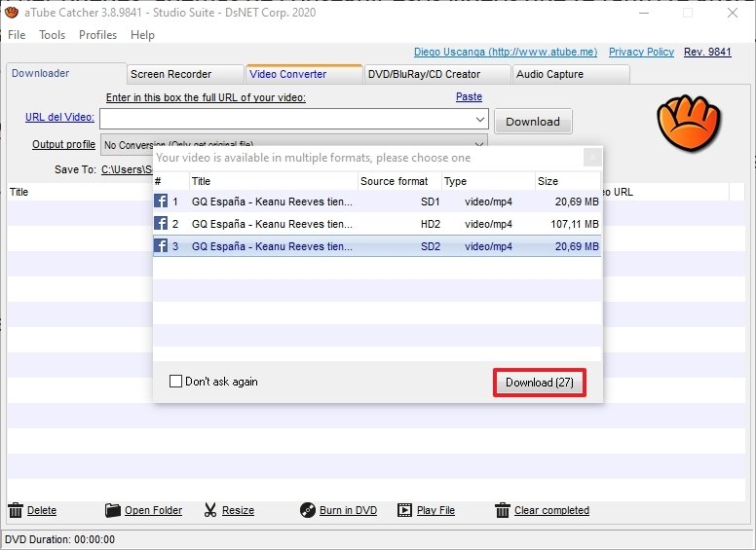Click Facebook icon in row 3 SD2
The width and height of the screenshot is (756, 550).
pos(161,245)
